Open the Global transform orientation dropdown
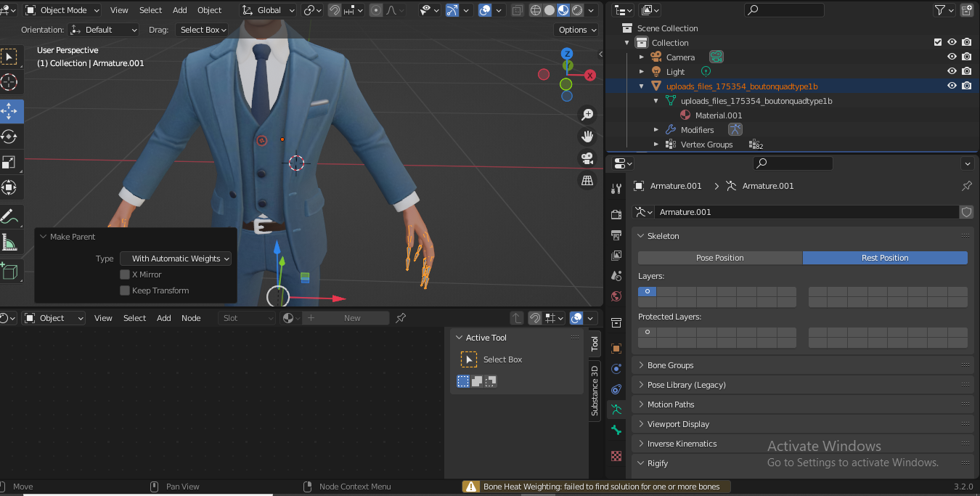 (x=268, y=10)
